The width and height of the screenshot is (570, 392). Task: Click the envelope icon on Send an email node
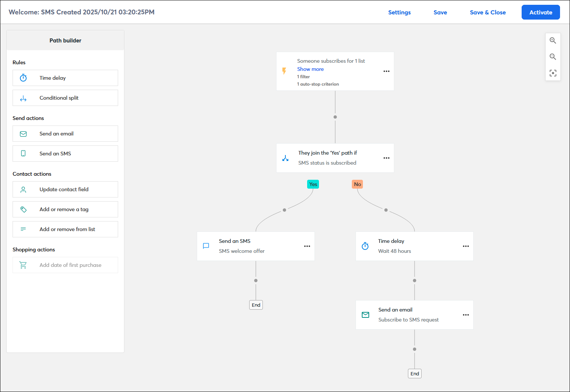(x=365, y=315)
